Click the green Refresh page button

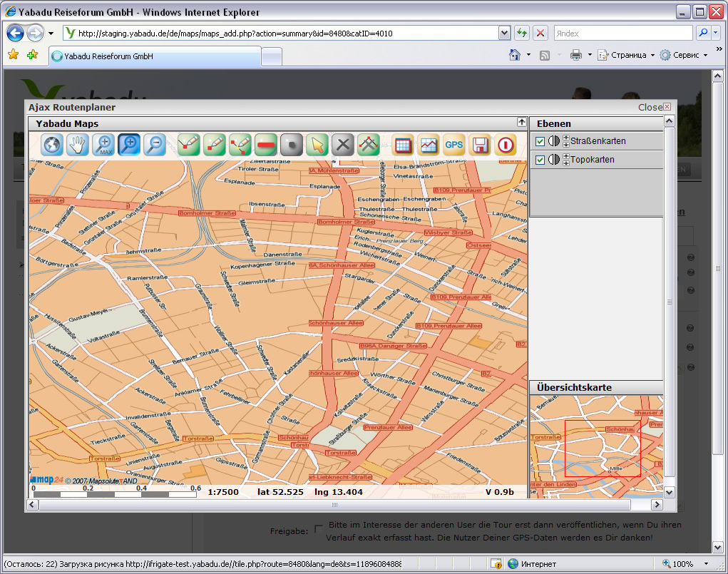click(522, 33)
